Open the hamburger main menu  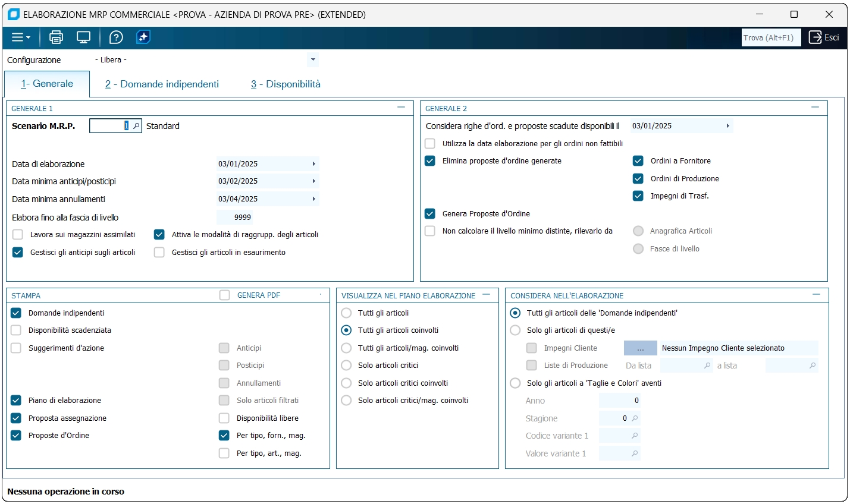coord(20,37)
